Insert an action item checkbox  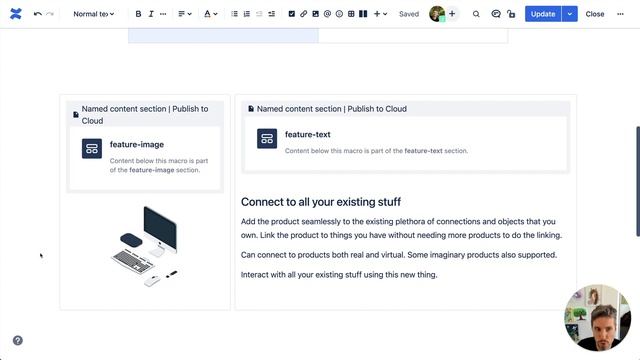pos(291,14)
